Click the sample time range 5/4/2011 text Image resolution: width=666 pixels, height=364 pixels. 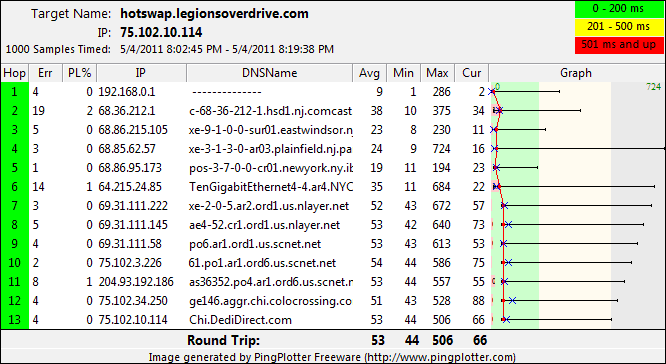227,49
